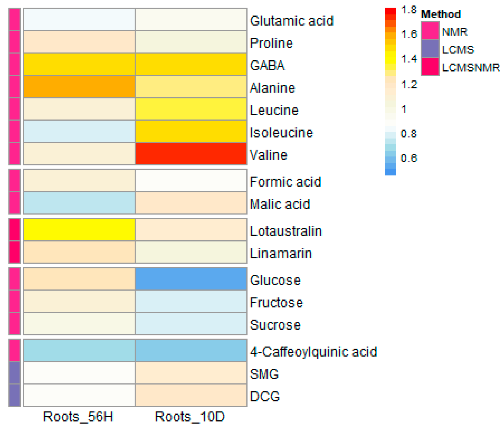Select the orange Alanine Roots_56H cell
504x429 pixels.
[79, 87]
